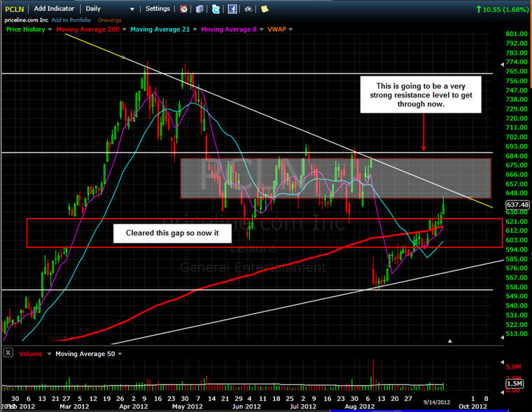This screenshot has width=532, height=412.
Task: Expand the Moving Average 21 dropdown arrow
Action: [195, 29]
